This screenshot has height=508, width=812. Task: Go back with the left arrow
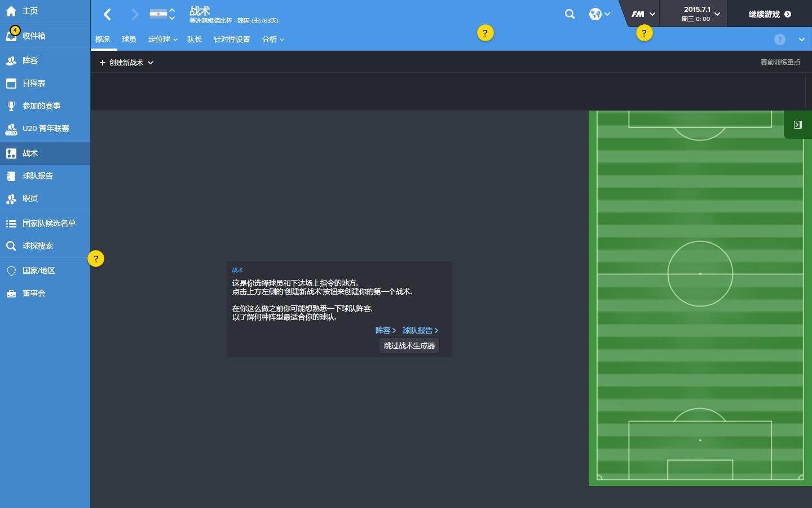pos(108,14)
